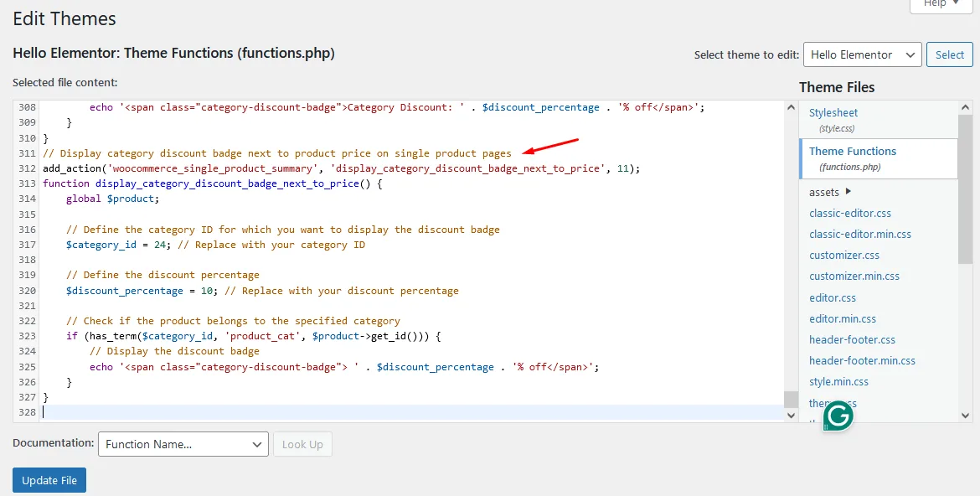Image resolution: width=980 pixels, height=496 pixels.
Task: Click the add_action line 312 code
Action: pyautogui.click(x=341, y=169)
